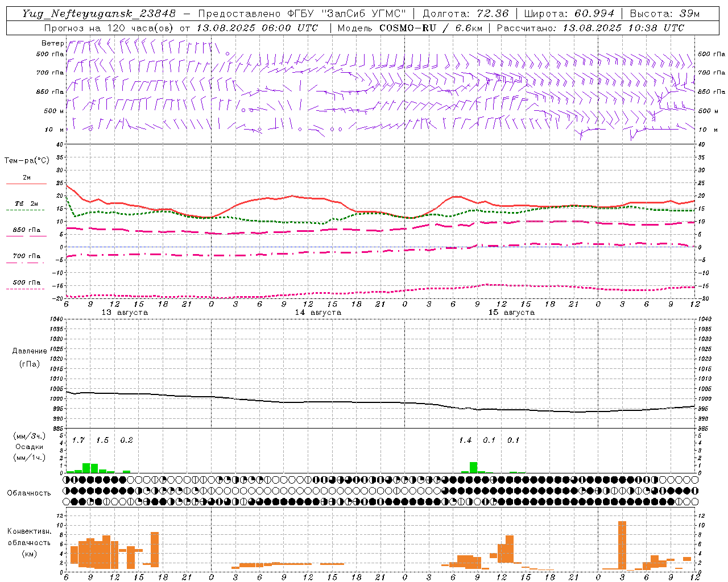The image size is (728, 582).
Task: Click the (мм/3ч.) precipitation unit label
Action: pos(30,436)
